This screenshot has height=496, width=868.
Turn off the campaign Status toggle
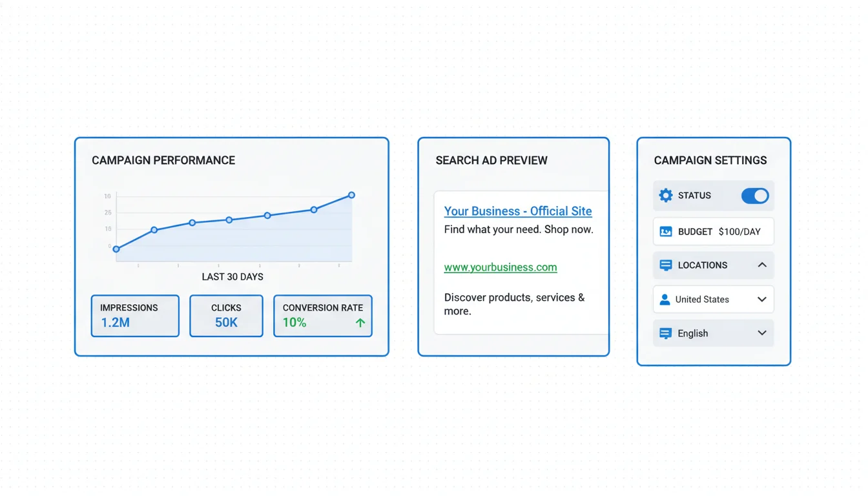pos(754,196)
